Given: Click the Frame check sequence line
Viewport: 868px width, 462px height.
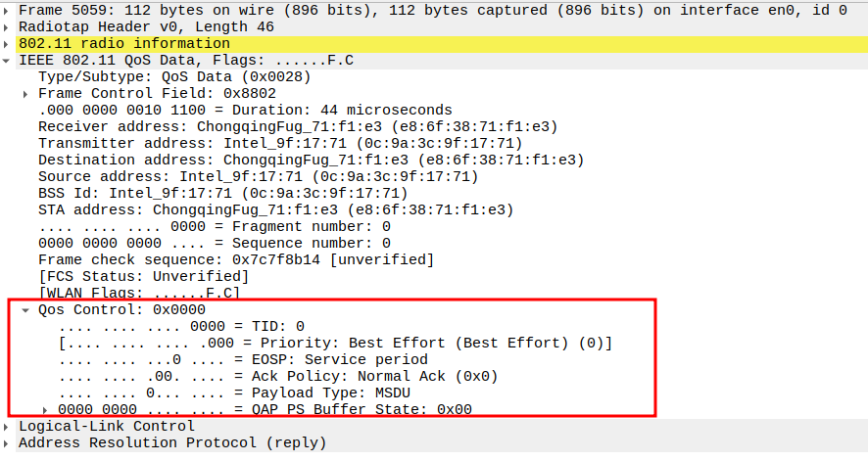Looking at the screenshot, I should pyautogui.click(x=235, y=259).
